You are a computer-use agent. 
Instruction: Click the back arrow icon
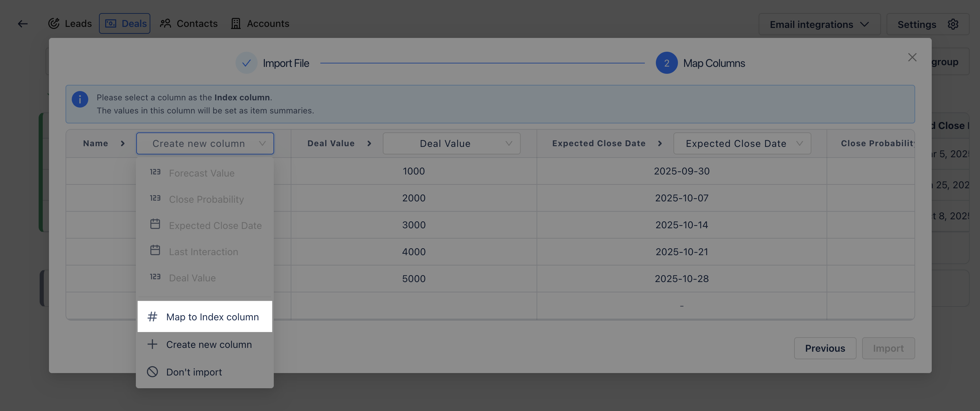(23, 23)
